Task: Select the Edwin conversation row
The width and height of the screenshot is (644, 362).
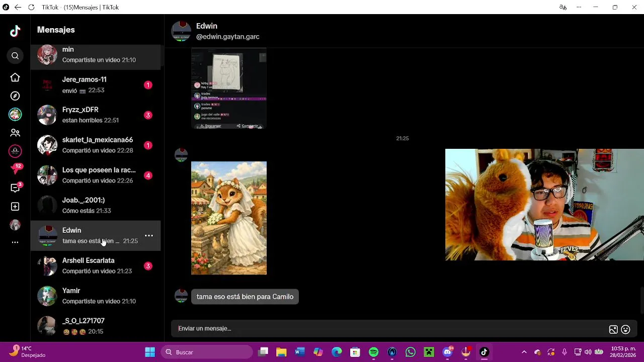Action: pos(96,235)
